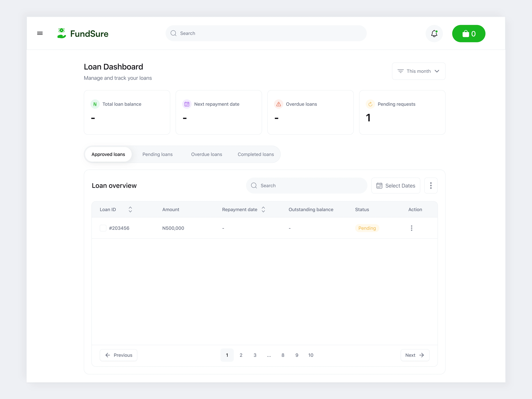This screenshot has width=532, height=399.
Task: Sort by Repayment date
Action: (263, 209)
